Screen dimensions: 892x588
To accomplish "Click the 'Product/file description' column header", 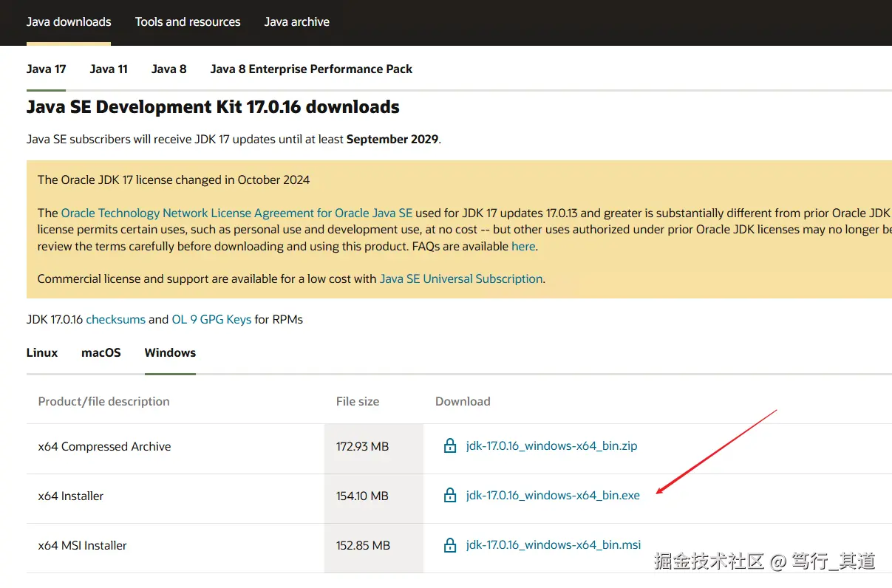I will coord(104,401).
